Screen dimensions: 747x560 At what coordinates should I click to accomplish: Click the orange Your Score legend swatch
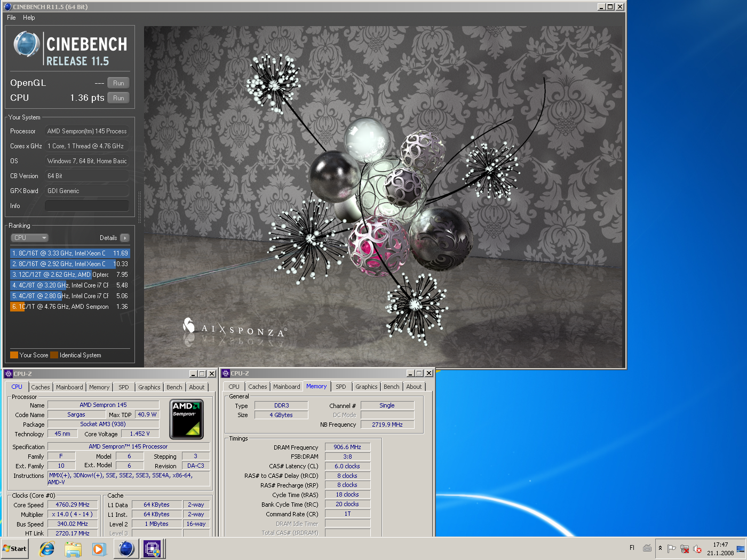14,355
